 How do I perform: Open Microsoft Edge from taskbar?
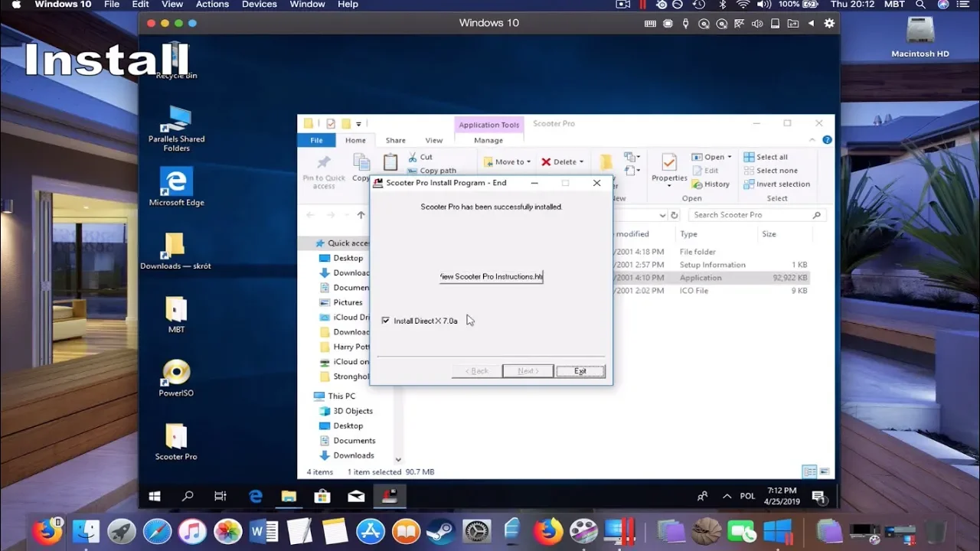[x=256, y=496]
